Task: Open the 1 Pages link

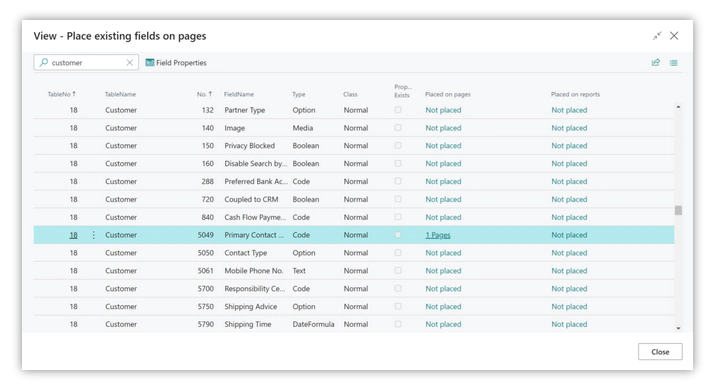Action: (438, 235)
